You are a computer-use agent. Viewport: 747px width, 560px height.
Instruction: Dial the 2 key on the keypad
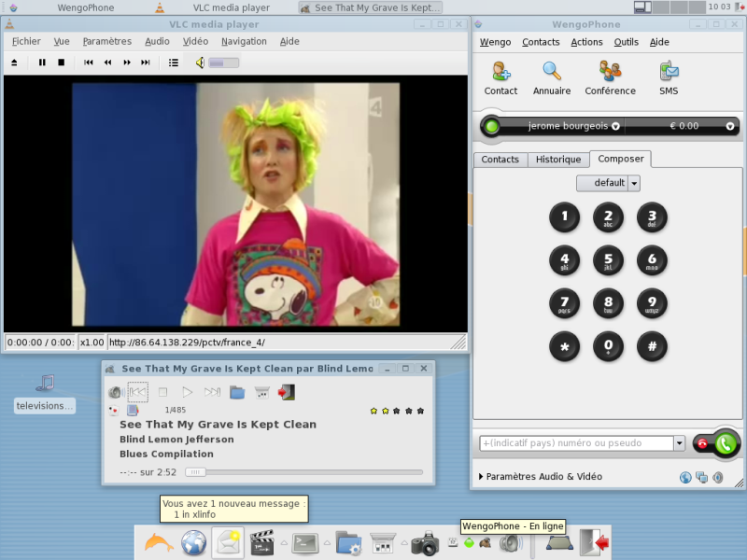point(609,217)
